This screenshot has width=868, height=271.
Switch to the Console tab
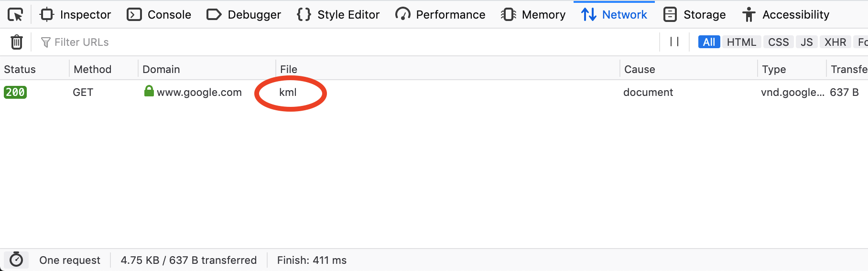(159, 15)
